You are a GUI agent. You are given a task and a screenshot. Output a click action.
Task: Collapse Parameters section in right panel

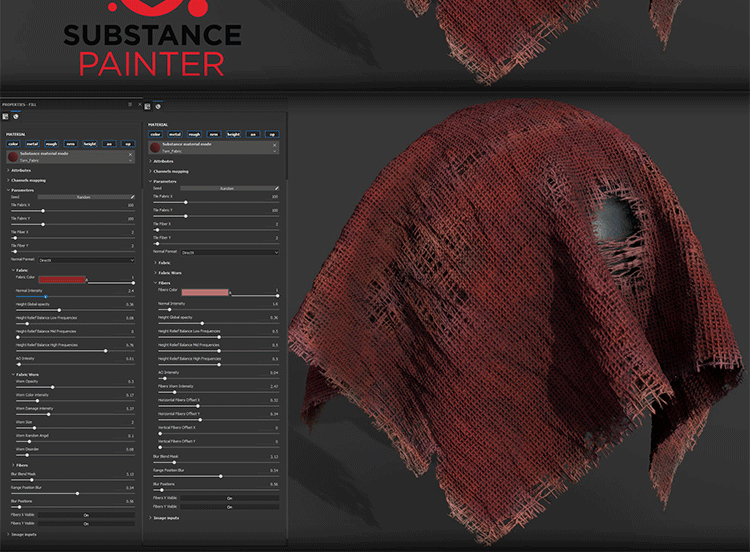163,181
